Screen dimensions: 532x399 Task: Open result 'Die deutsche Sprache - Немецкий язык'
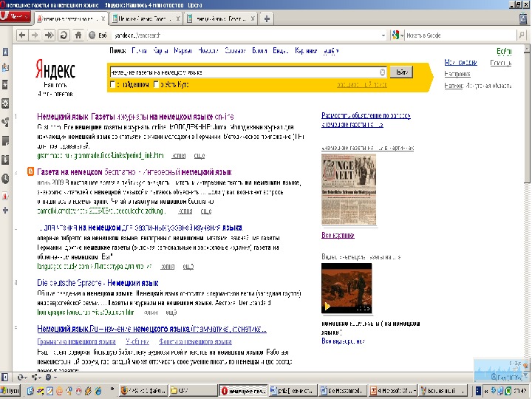coord(98,283)
